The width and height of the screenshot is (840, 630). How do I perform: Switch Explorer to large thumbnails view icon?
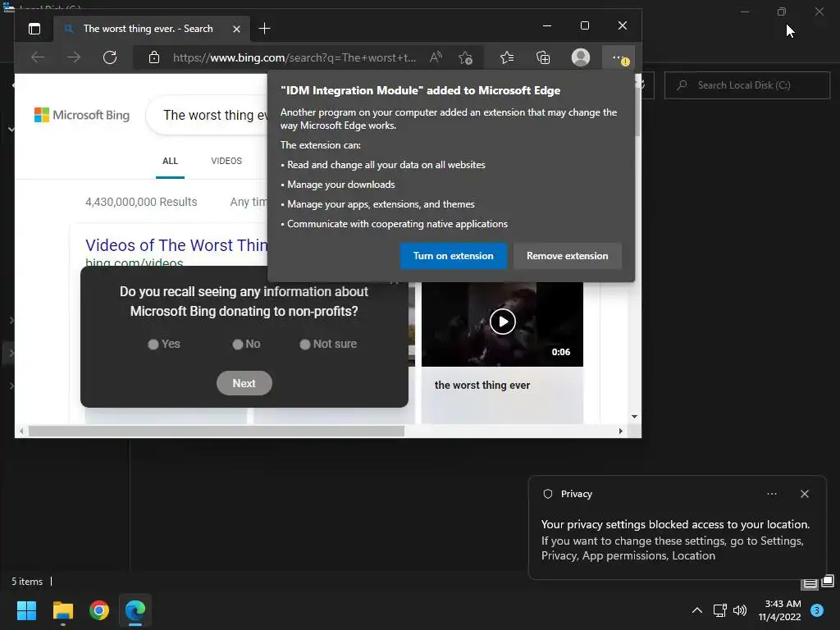coord(828,581)
